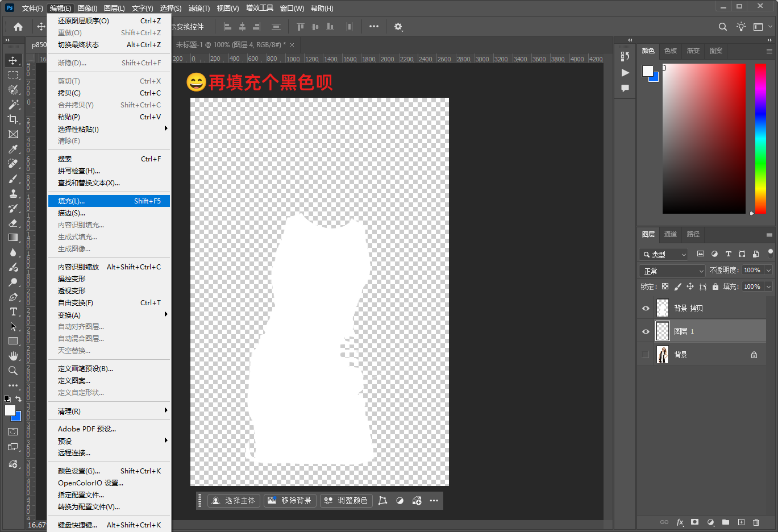Create a new layer with plus icon
The image size is (778, 532).
[x=741, y=522]
